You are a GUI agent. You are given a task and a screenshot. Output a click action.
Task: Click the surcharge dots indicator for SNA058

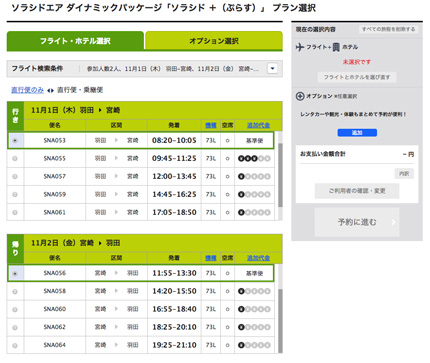click(254, 292)
